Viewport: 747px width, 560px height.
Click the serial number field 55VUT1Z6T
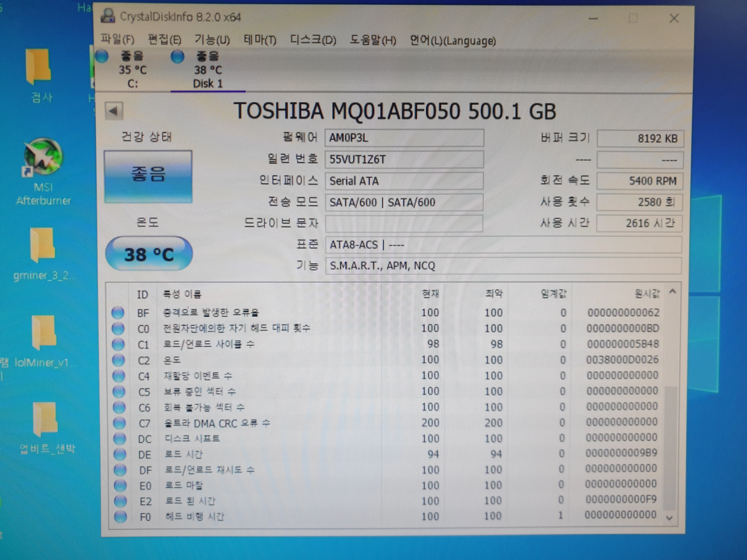tap(404, 159)
